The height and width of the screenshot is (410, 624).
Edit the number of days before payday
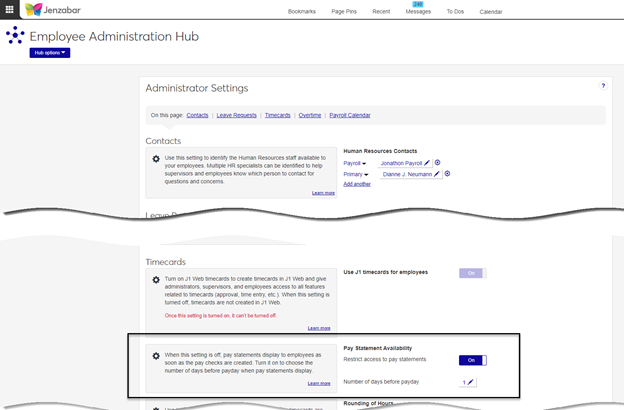tap(470, 382)
